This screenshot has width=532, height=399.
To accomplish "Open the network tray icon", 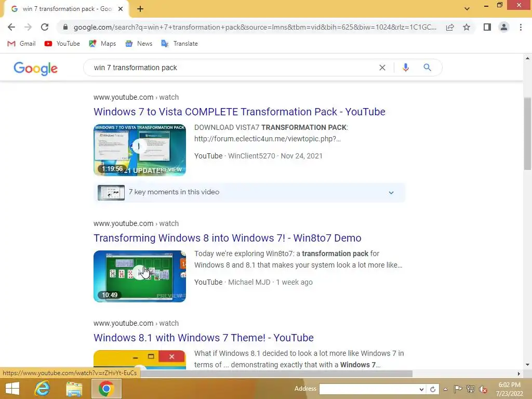I will pyautogui.click(x=470, y=389).
